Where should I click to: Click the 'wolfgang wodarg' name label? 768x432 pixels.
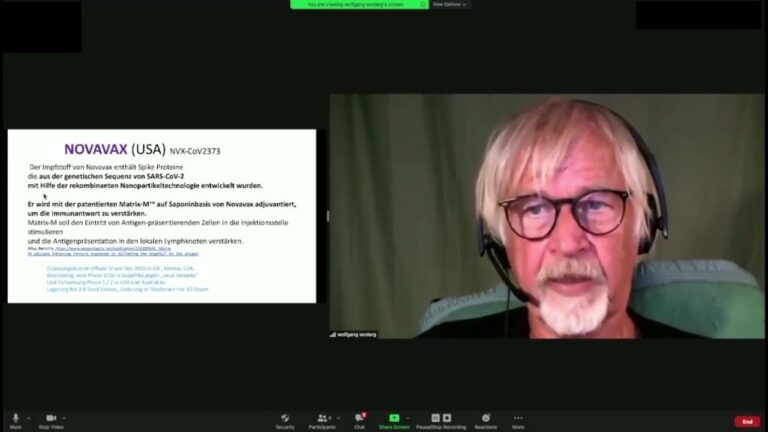tap(357, 335)
